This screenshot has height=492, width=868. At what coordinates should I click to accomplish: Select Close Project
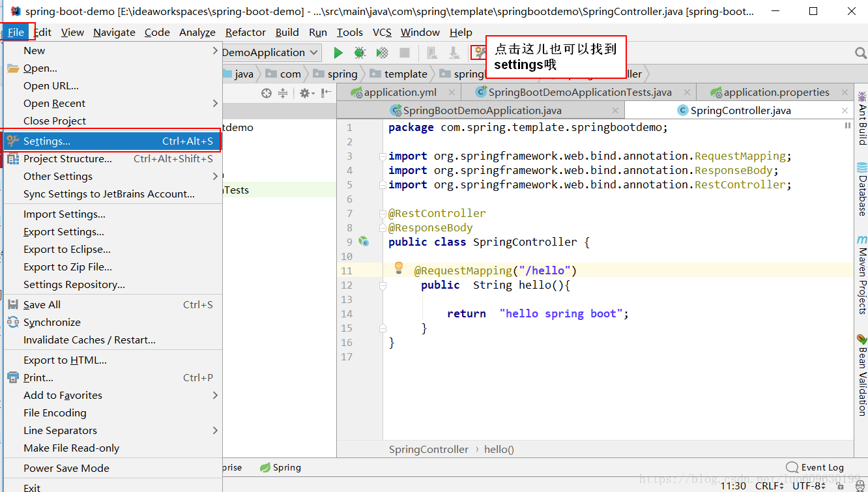[113, 121]
